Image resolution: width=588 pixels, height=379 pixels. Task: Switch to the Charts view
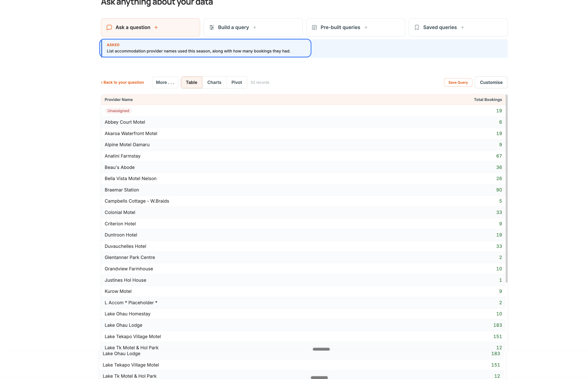point(214,82)
